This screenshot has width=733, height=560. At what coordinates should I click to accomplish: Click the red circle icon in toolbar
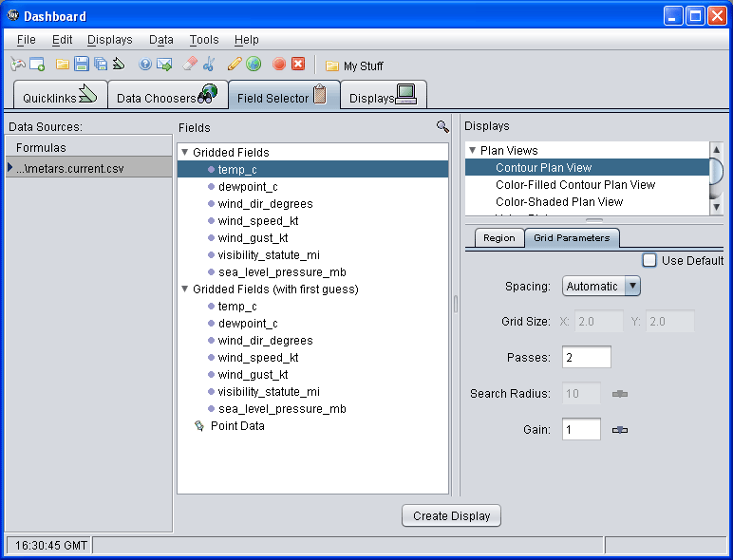(x=279, y=65)
